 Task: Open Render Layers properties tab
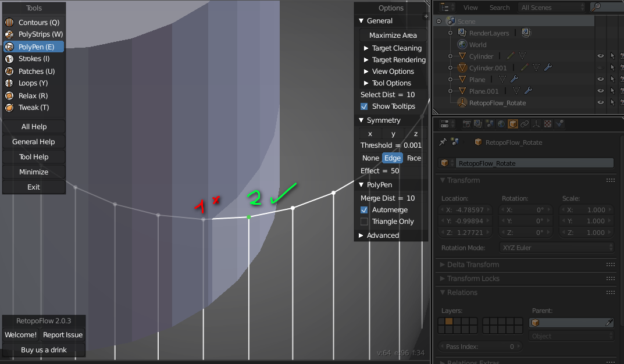point(478,124)
